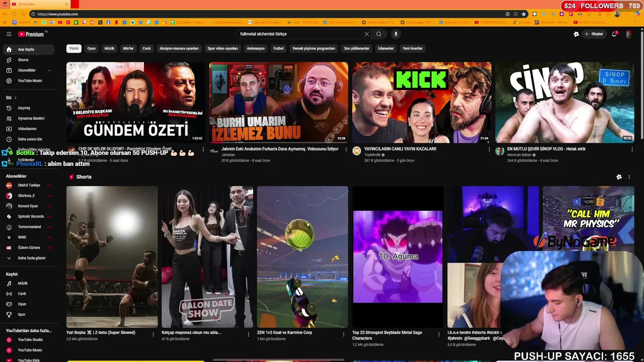Open Keşfet Müzik category
This screenshot has width=644, height=362.
coord(29,283)
